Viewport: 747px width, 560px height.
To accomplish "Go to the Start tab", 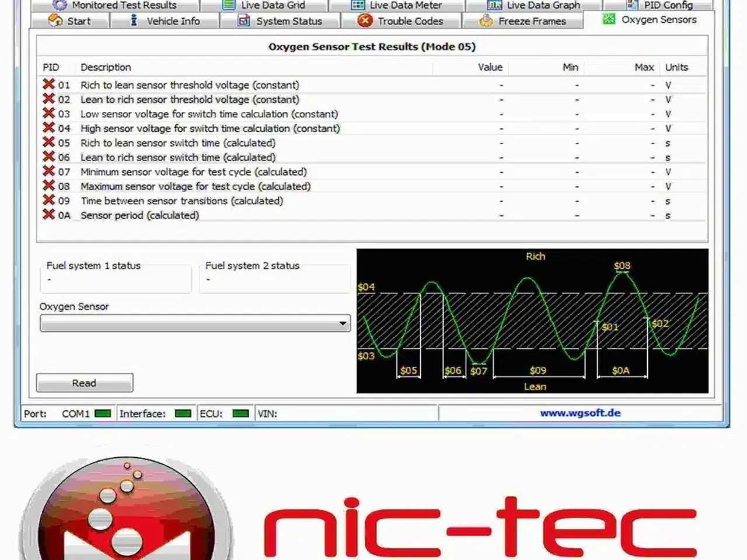I will pyautogui.click(x=70, y=21).
